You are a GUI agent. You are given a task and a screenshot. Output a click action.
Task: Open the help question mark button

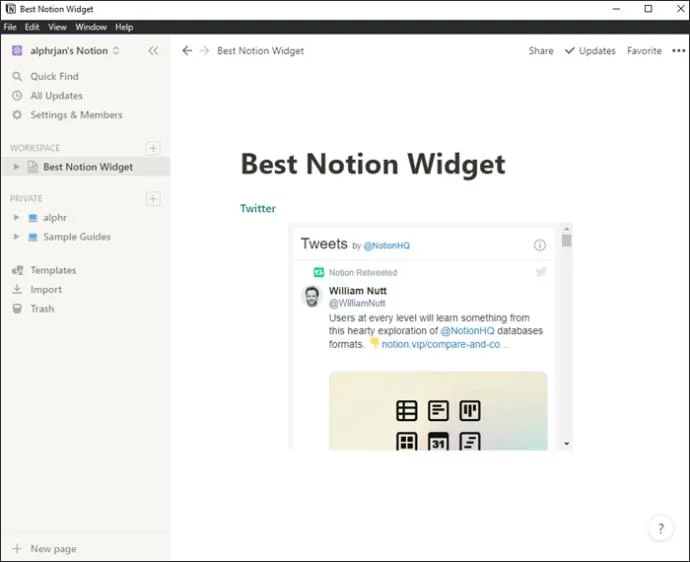click(661, 528)
